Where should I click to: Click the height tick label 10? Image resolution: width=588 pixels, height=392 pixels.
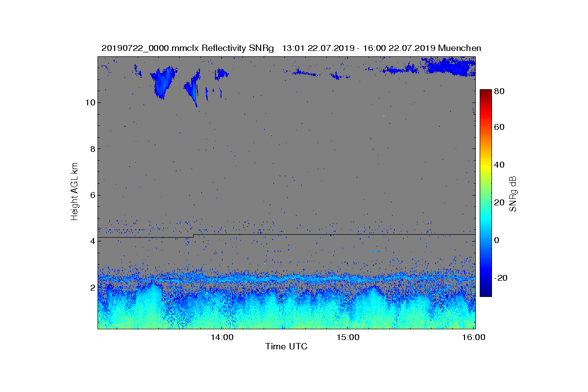click(x=90, y=102)
